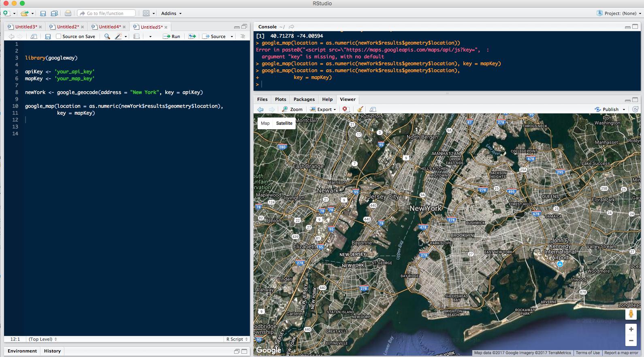644x357 pixels.
Task: Switch to the Untitled3 script tab
Action: click(26, 27)
